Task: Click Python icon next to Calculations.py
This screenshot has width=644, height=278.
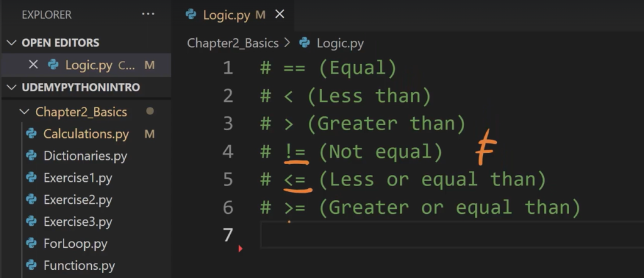Action: (31, 134)
